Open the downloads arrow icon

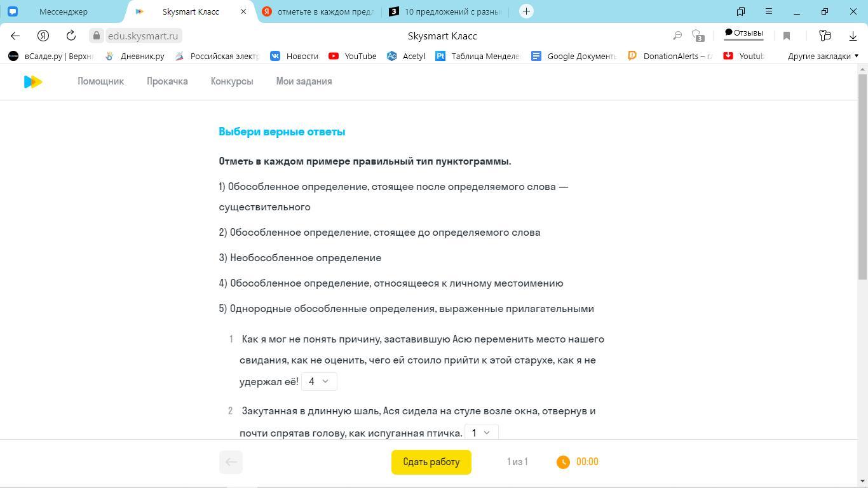[x=853, y=36]
